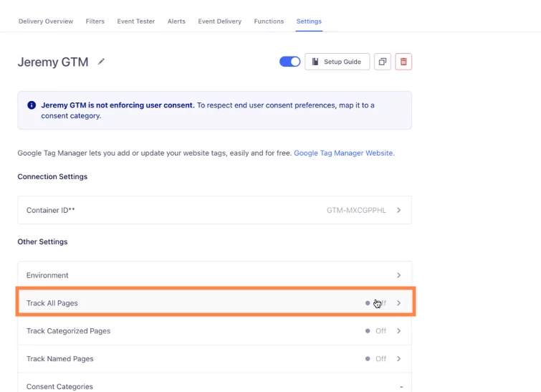Click the Other Settings heading
This screenshot has height=392, width=541.
click(x=42, y=242)
